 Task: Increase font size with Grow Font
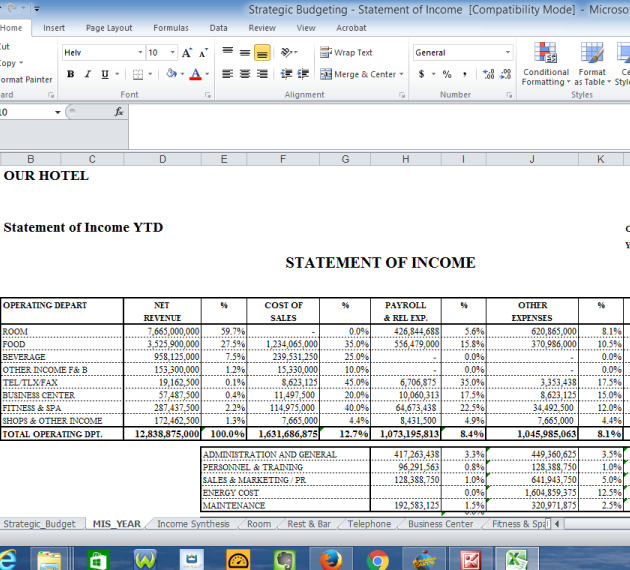pyautogui.click(x=186, y=53)
